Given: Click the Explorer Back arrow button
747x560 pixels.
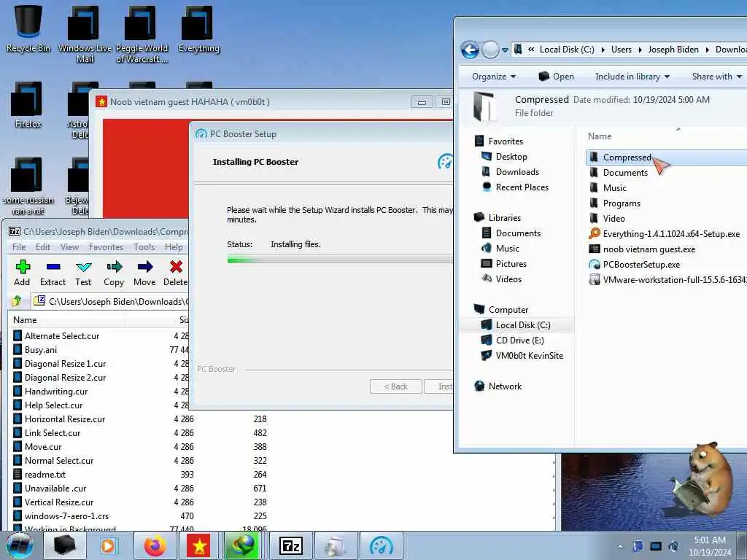Looking at the screenshot, I should tap(471, 50).
